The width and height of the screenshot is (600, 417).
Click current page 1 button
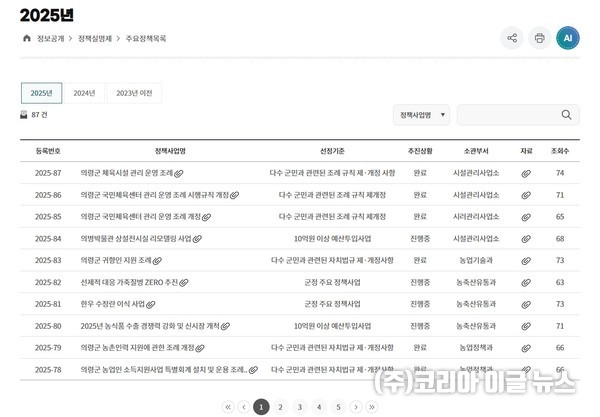click(x=261, y=407)
